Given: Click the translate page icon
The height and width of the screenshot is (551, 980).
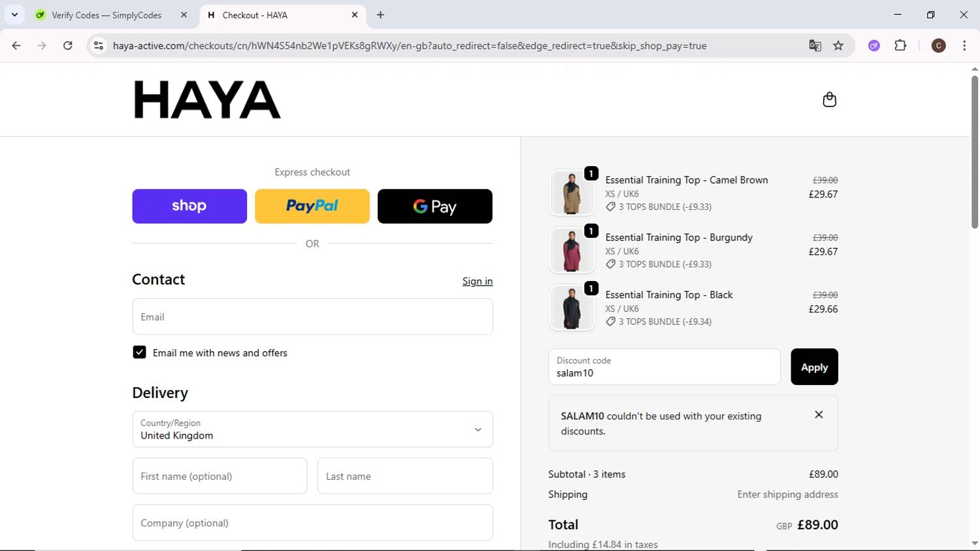Looking at the screenshot, I should tap(815, 46).
